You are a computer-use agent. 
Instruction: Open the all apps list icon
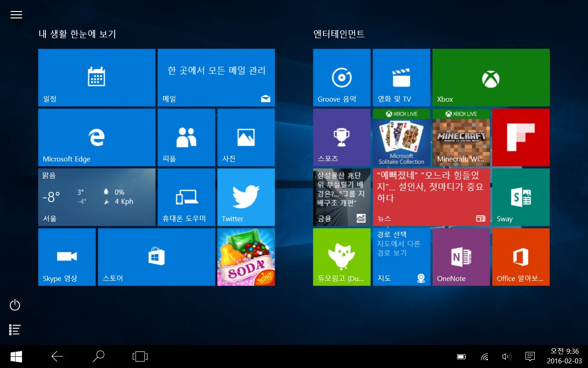click(x=15, y=329)
